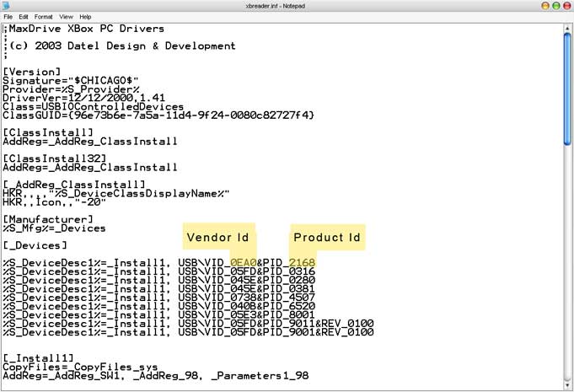Click the AddReg line under [ClassInstall32]
Viewport: 574px width, 392px height.
pos(90,167)
